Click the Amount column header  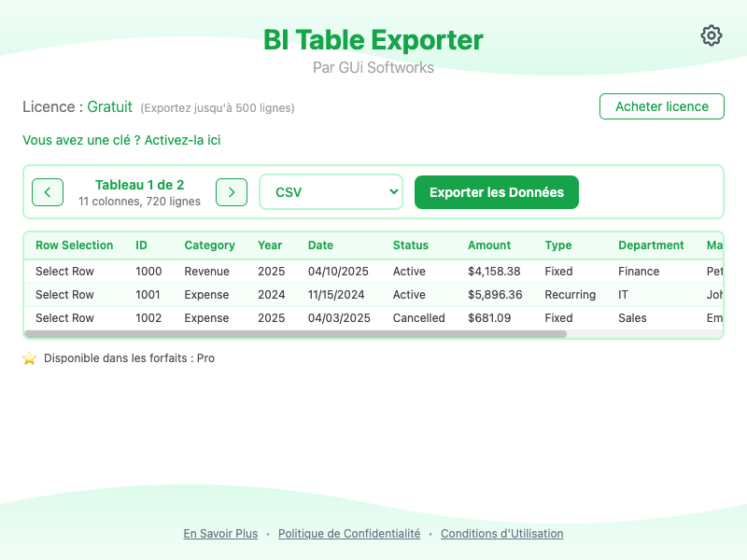[489, 245]
